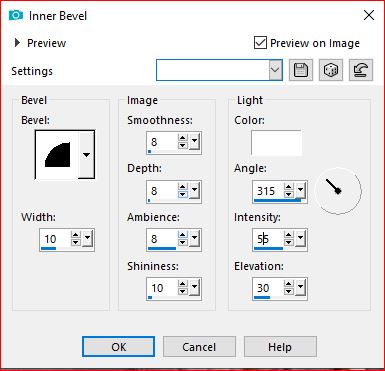Expand the Preview disclosure triangle
This screenshot has width=385, height=371.
click(x=17, y=43)
